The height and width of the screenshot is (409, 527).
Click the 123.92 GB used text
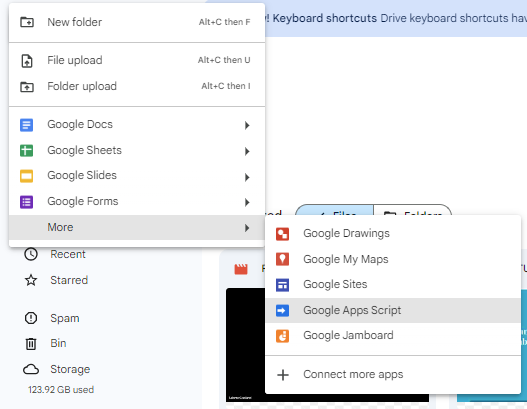(61, 390)
